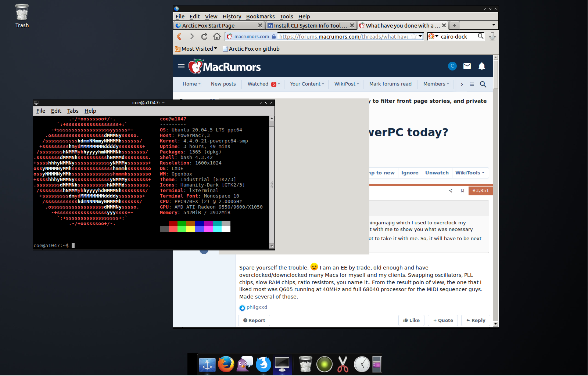Open New posts link
Image resolution: width=588 pixels, height=376 pixels.
[x=223, y=84]
